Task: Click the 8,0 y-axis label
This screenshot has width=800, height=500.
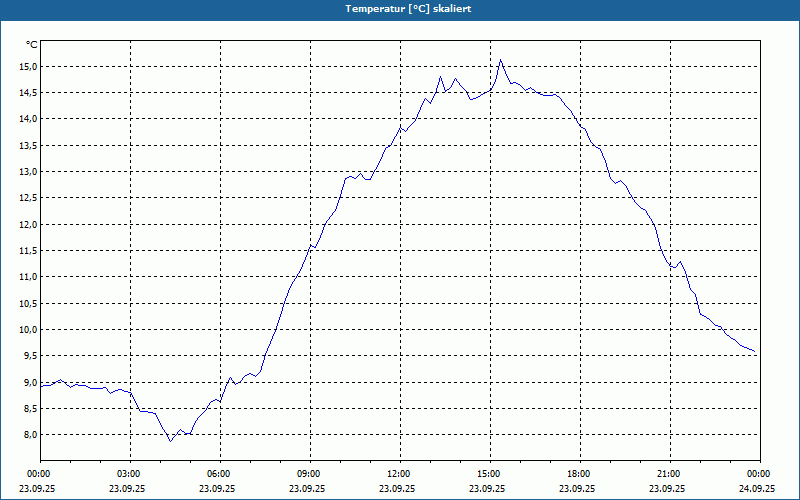Action: [x=31, y=435]
